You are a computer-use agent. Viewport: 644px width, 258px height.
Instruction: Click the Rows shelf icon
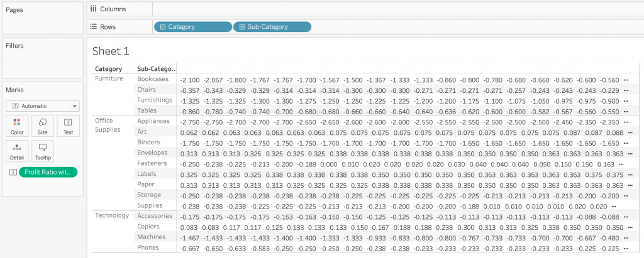click(94, 26)
